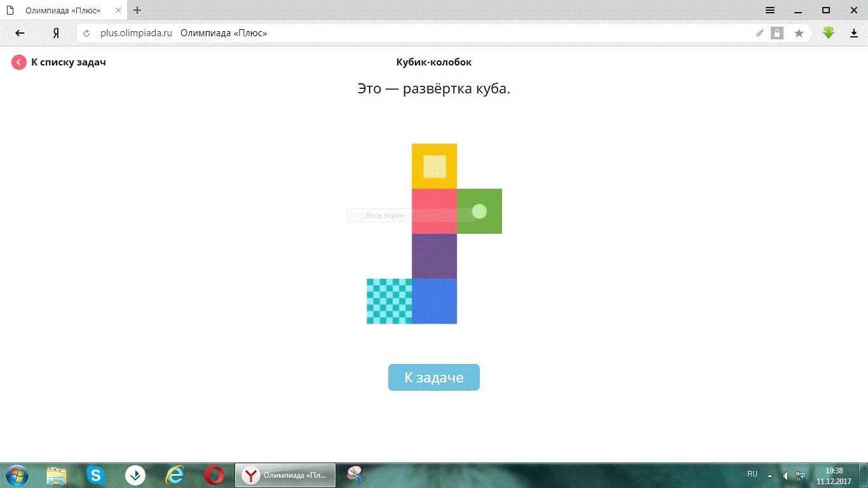The height and width of the screenshot is (488, 868).
Task: Open a new tab with plus icon
Action: point(137,10)
